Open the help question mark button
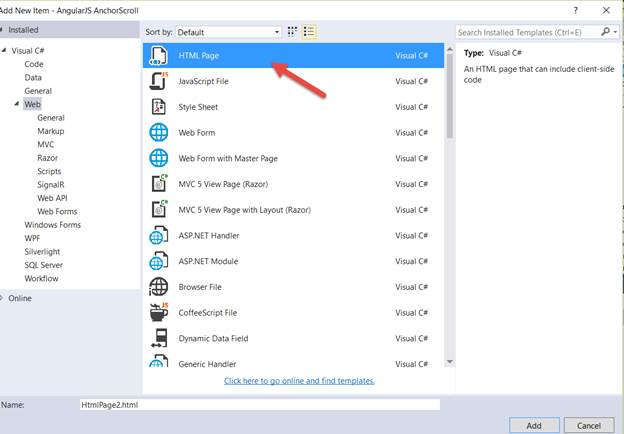Image resolution: width=624 pixels, height=434 pixels. click(x=575, y=10)
